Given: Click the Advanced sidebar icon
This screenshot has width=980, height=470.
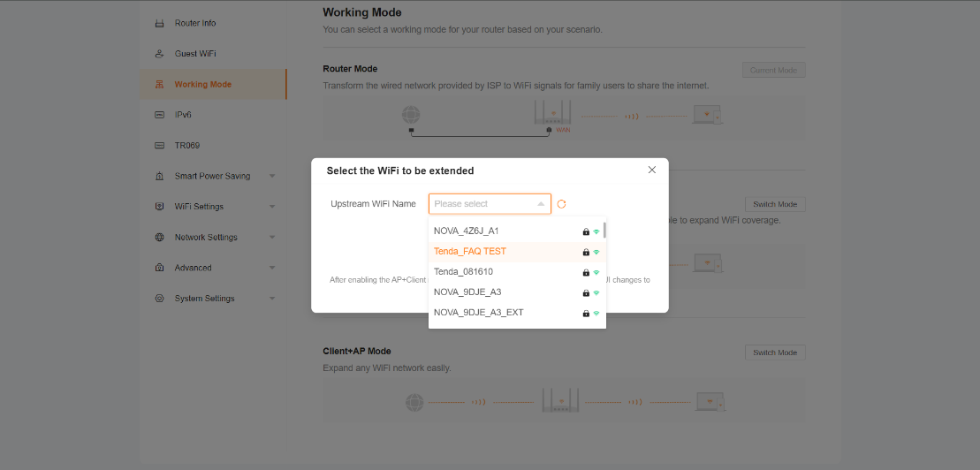Looking at the screenshot, I should tap(160, 268).
